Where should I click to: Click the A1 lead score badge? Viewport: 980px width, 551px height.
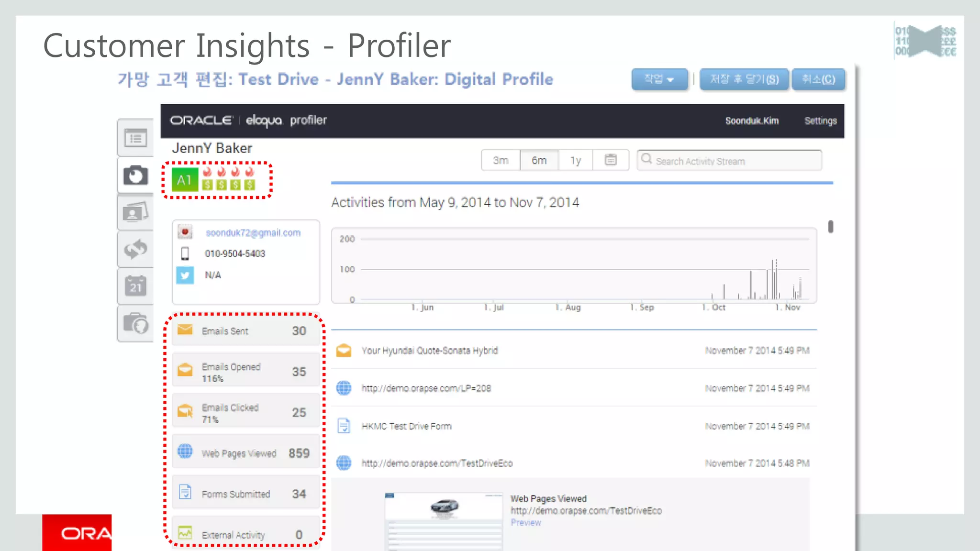(x=185, y=180)
